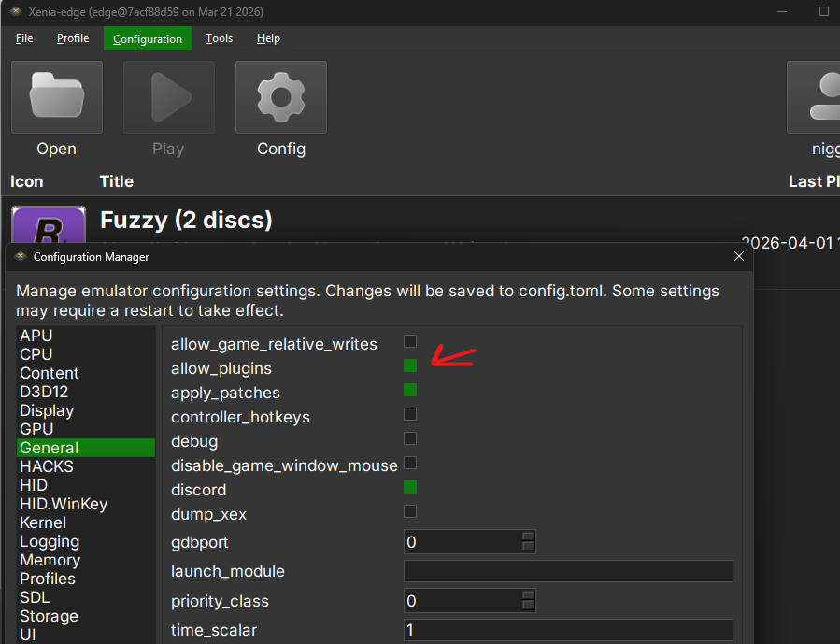The height and width of the screenshot is (644, 840).
Task: Open the Configuration menu
Action: click(x=148, y=38)
